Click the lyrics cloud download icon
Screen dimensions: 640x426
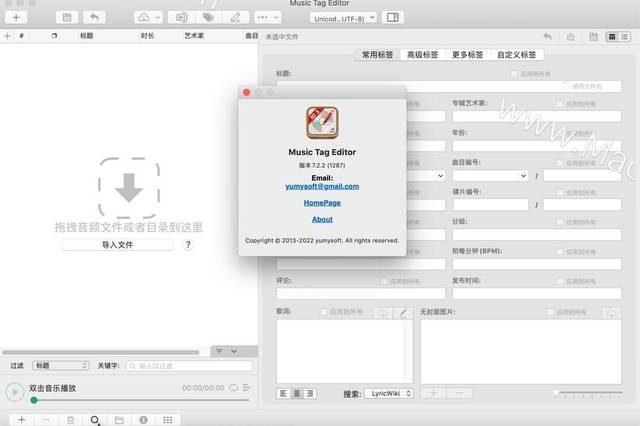click(382, 313)
